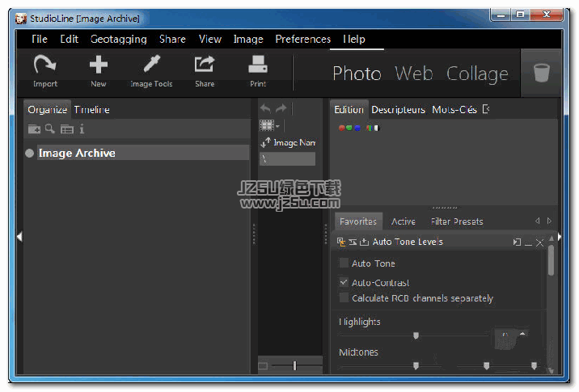Enable Calculate RGB channels separately checkbox
Screen dimensions: 579x392
coord(344,297)
